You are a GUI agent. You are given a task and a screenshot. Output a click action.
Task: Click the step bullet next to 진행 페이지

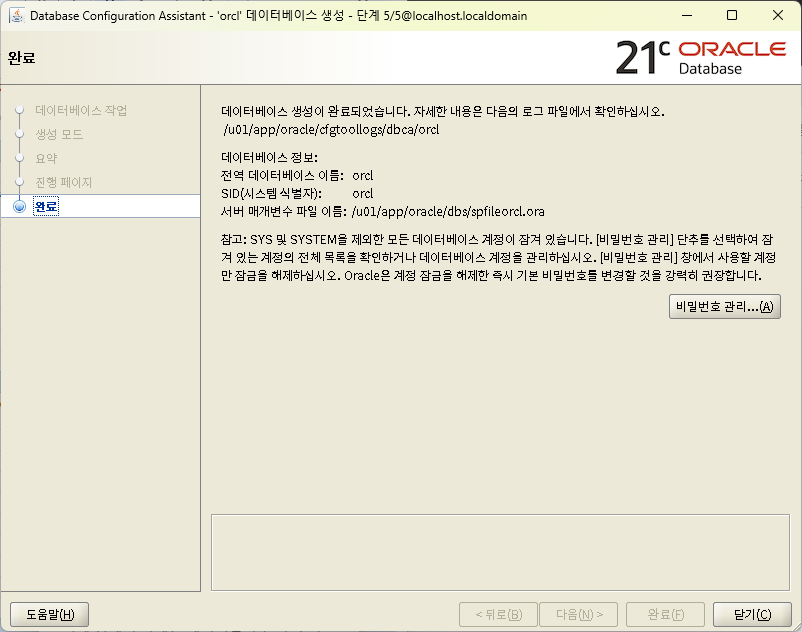click(x=19, y=182)
